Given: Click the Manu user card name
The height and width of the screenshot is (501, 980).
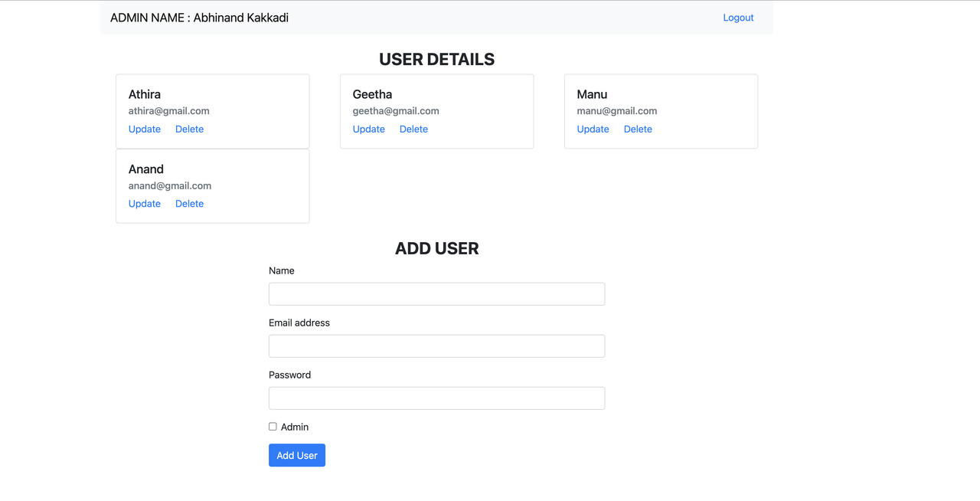Looking at the screenshot, I should pos(592,94).
